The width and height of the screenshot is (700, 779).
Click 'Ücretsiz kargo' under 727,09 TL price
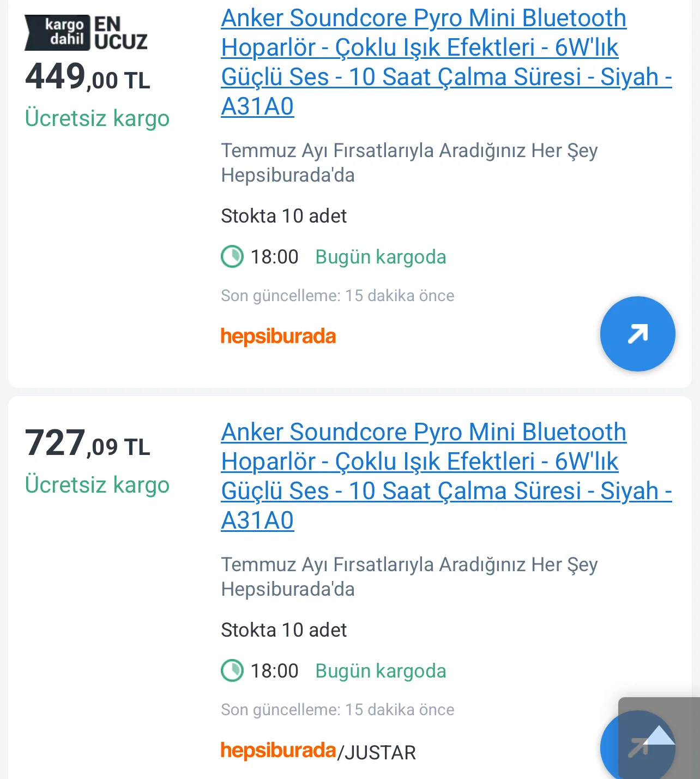click(x=97, y=485)
